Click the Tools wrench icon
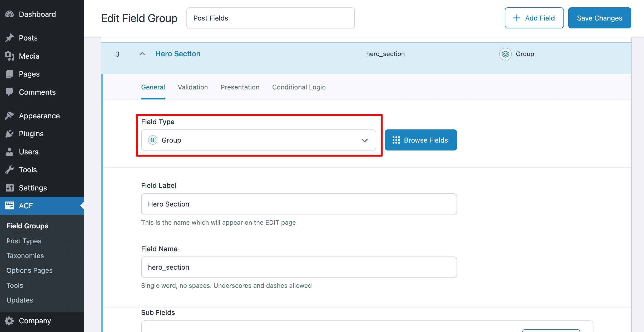Screen dimensions: 644x332 9,170
